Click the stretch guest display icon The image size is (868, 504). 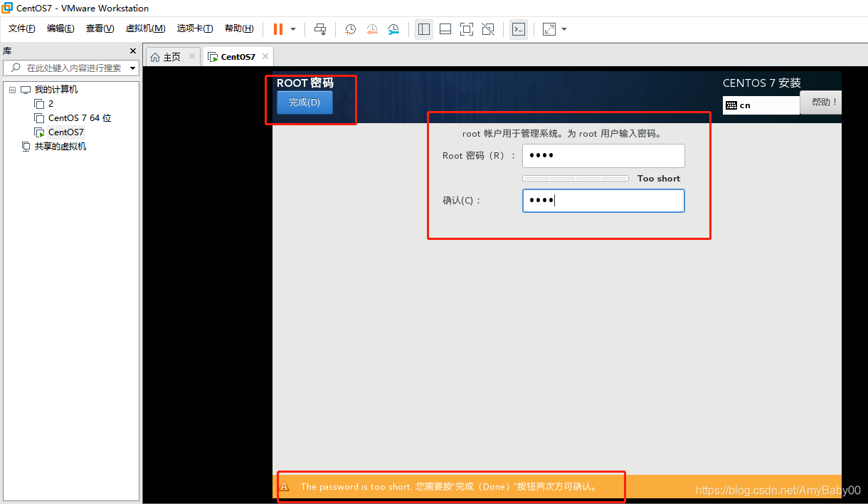point(549,29)
